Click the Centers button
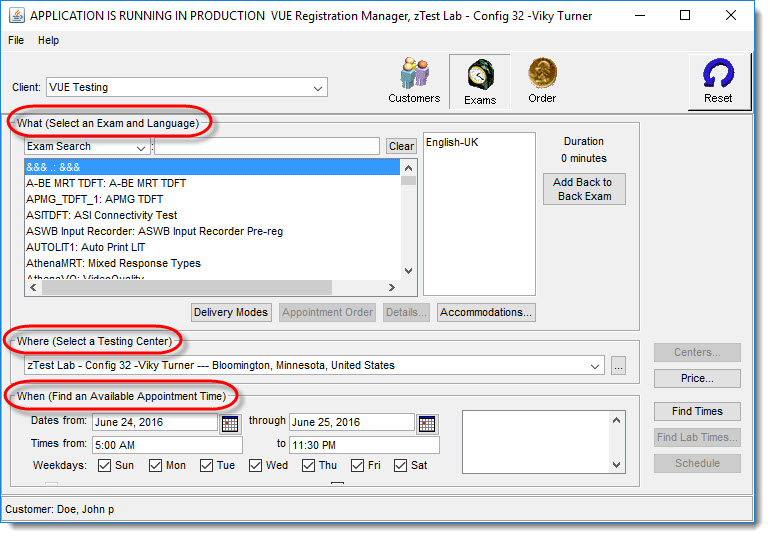770x538 pixels. [x=697, y=352]
